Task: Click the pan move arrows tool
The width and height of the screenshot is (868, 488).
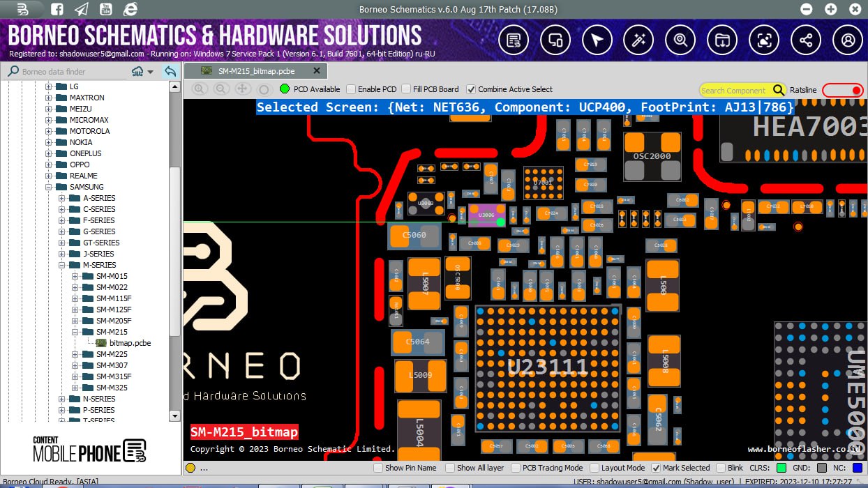Action: click(x=243, y=89)
